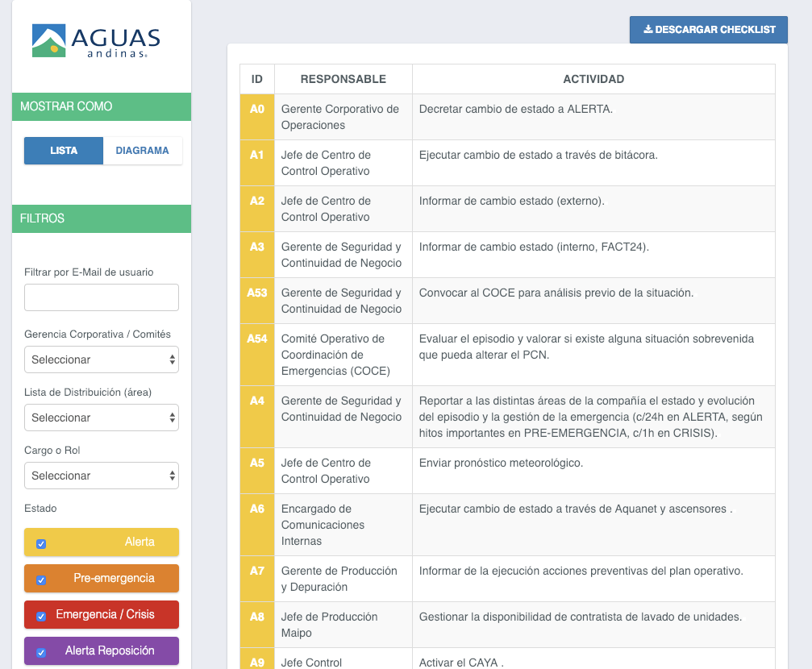The image size is (812, 669).
Task: Click 'Informar de la ejecución acciones preventivas'
Action: click(x=581, y=571)
